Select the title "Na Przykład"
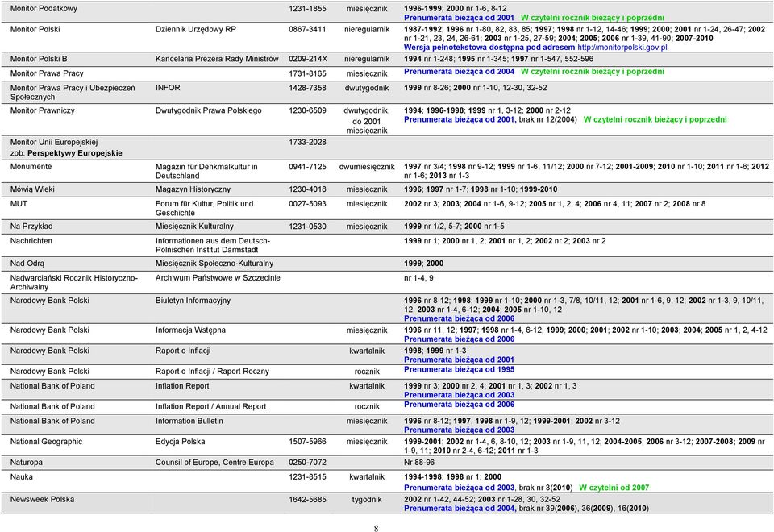Image resolution: width=774 pixels, height=532 pixels. tap(31, 226)
